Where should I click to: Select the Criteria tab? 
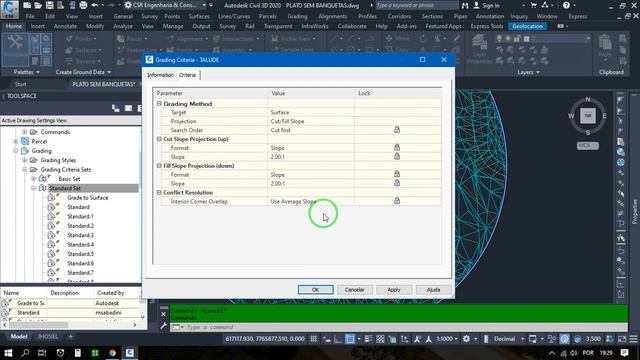(x=187, y=75)
